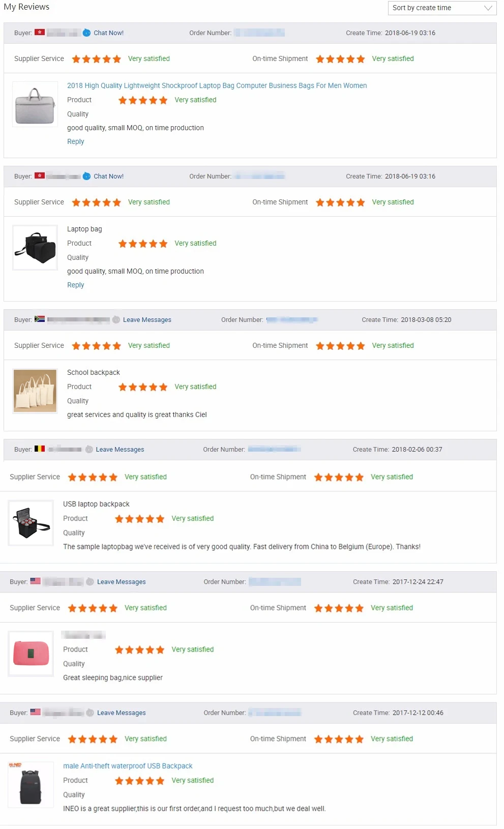504x829 pixels.
Task: Open the 2018 High Quality Lightweight Laptop Bag link
Action: click(x=217, y=86)
